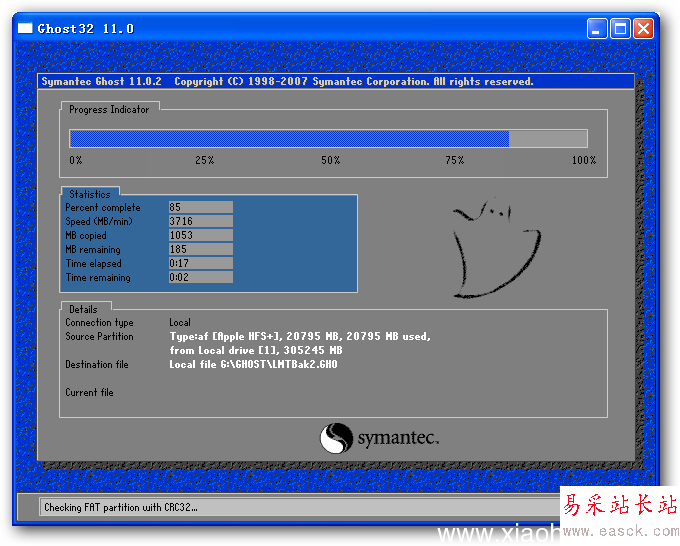Click the Symantec logo icon
680x546 pixels.
click(336, 438)
